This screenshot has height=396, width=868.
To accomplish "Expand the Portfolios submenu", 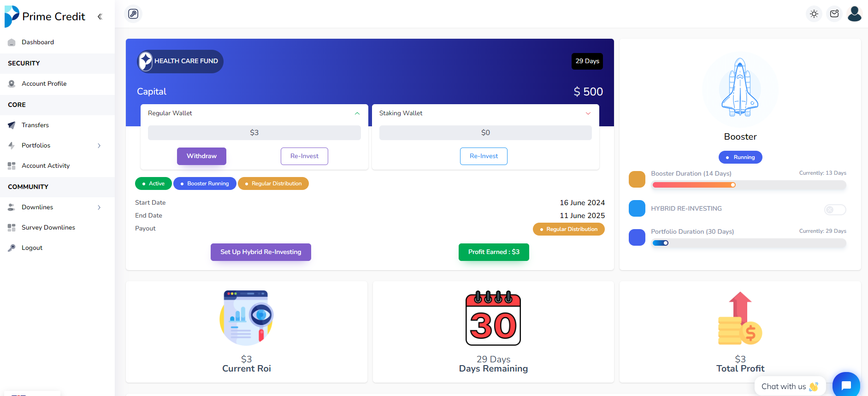I will 99,146.
